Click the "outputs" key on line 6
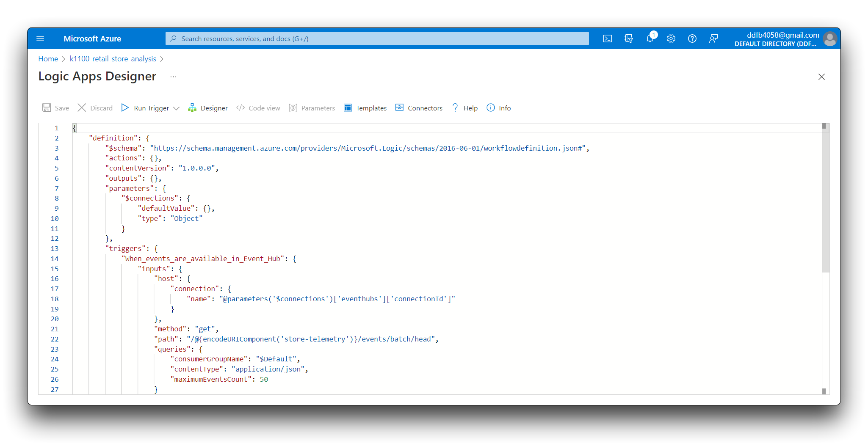This screenshot has height=446, width=868. pyautogui.click(x=123, y=178)
